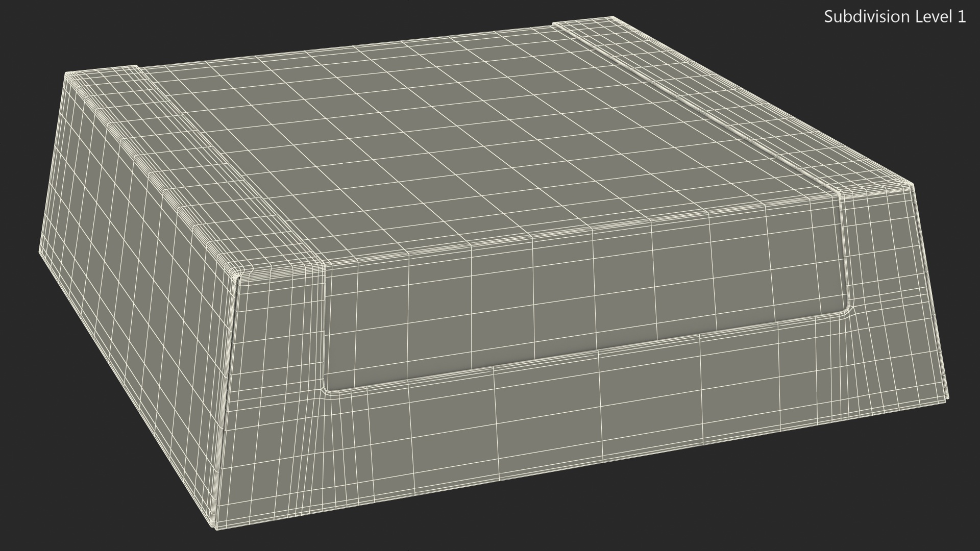Select dense mesh area left of recessed panel
Viewport: 980px width, 551px height.
(x=281, y=347)
